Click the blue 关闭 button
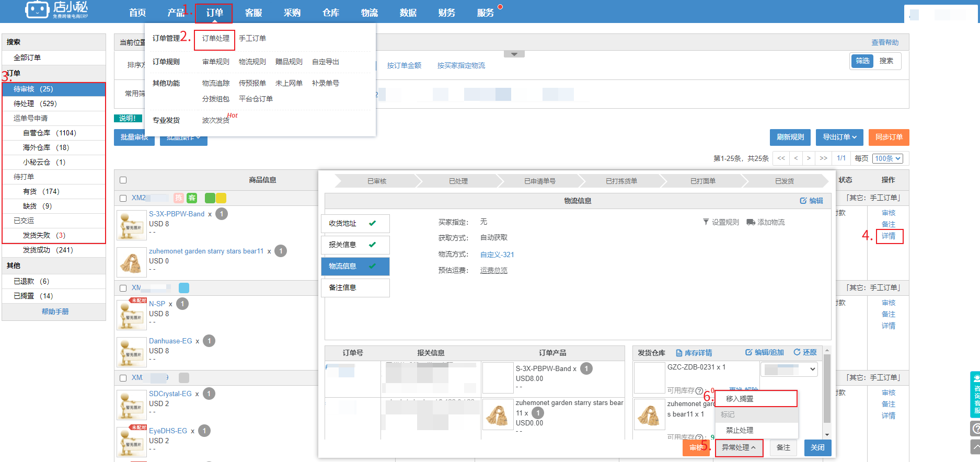 pos(817,448)
